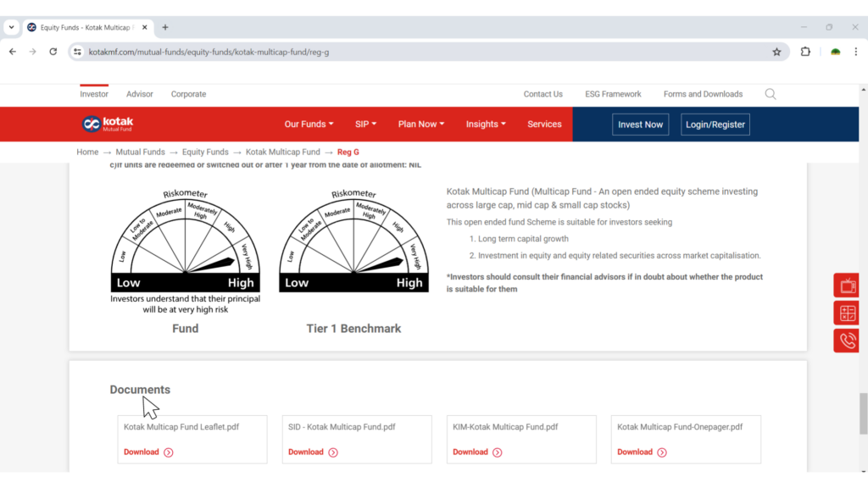Open the Services menu item

click(544, 124)
